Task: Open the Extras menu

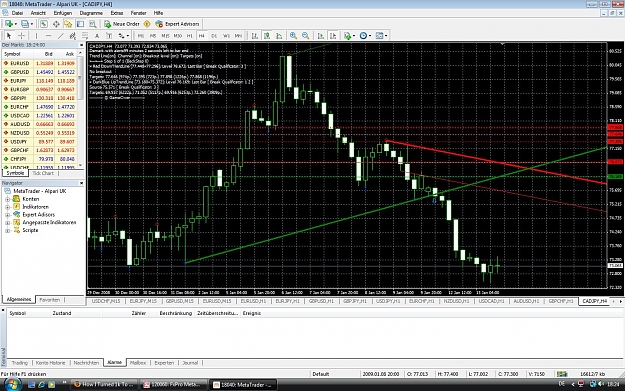Action: (117, 13)
